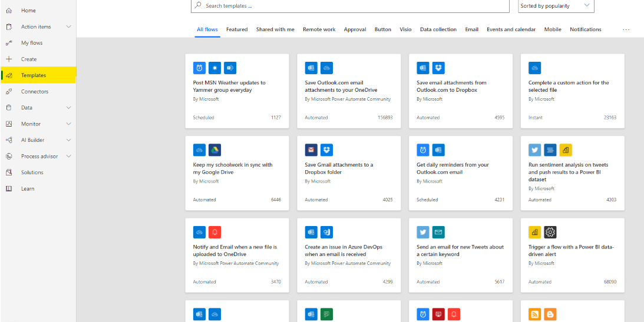Expand the AI Builder chevron
644x322 pixels.
(69, 140)
